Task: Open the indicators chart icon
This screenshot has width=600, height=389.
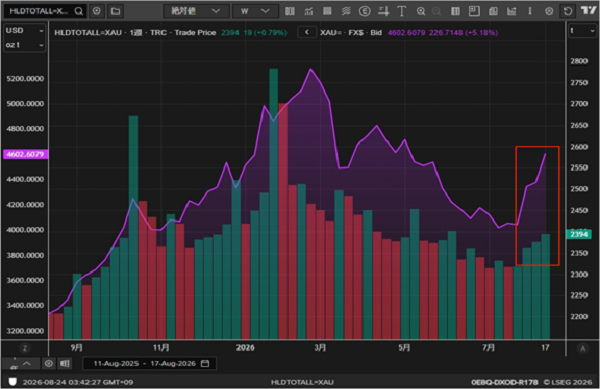Action: pos(309,11)
